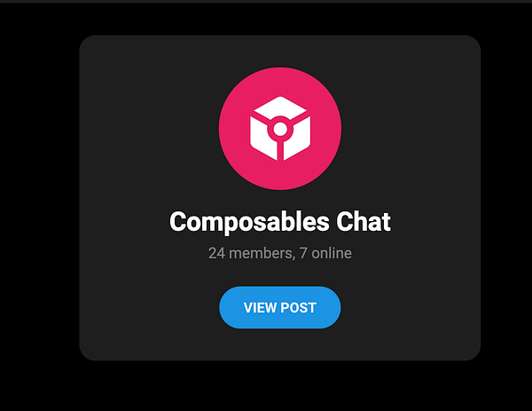Click the top face of the cube icon
The height and width of the screenshot is (411, 532).
click(x=280, y=107)
